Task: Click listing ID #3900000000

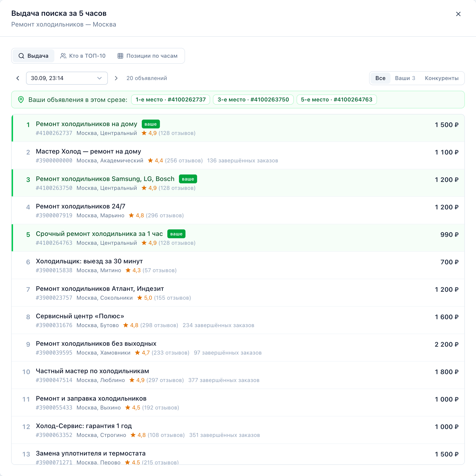Action: pos(54,161)
